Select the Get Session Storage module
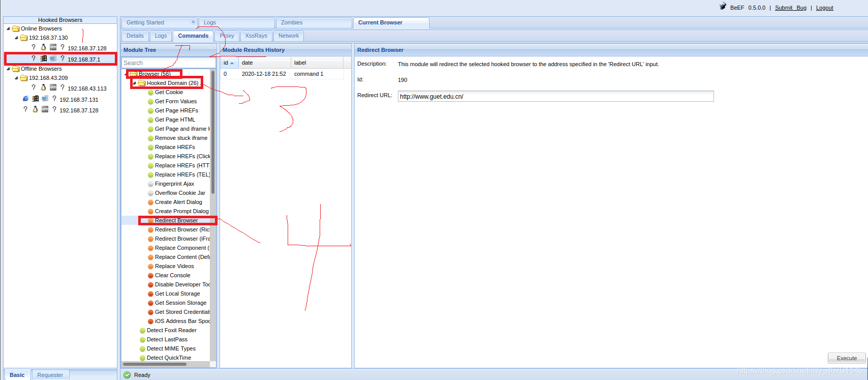The height and width of the screenshot is (380, 868). 180,303
